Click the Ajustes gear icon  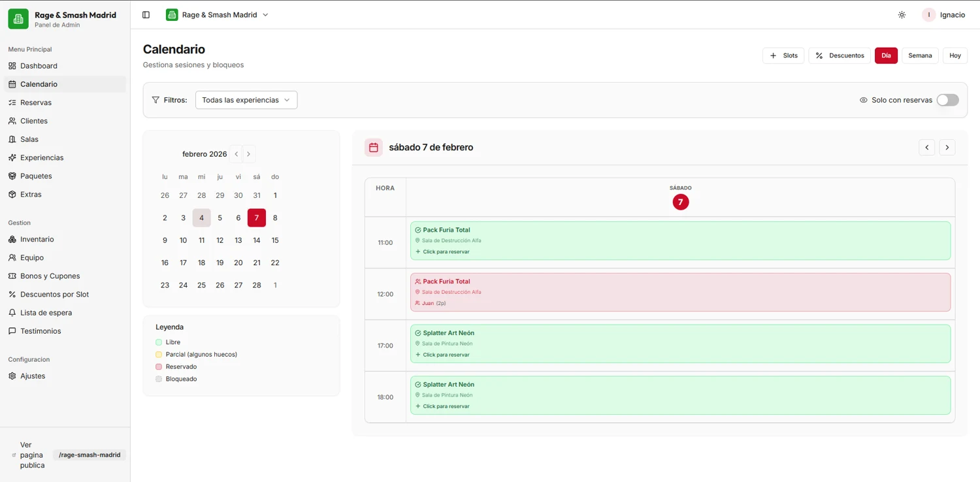[12, 376]
